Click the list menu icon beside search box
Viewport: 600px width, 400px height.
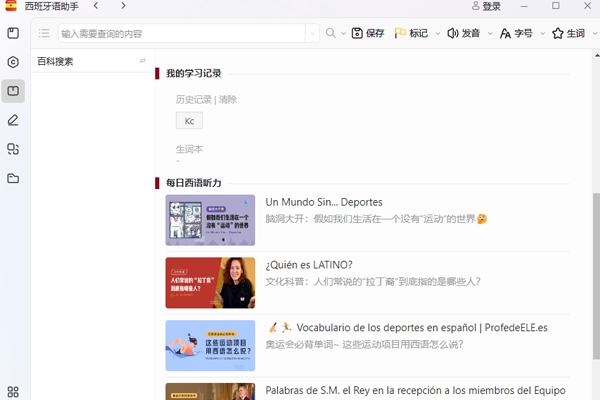pos(44,33)
